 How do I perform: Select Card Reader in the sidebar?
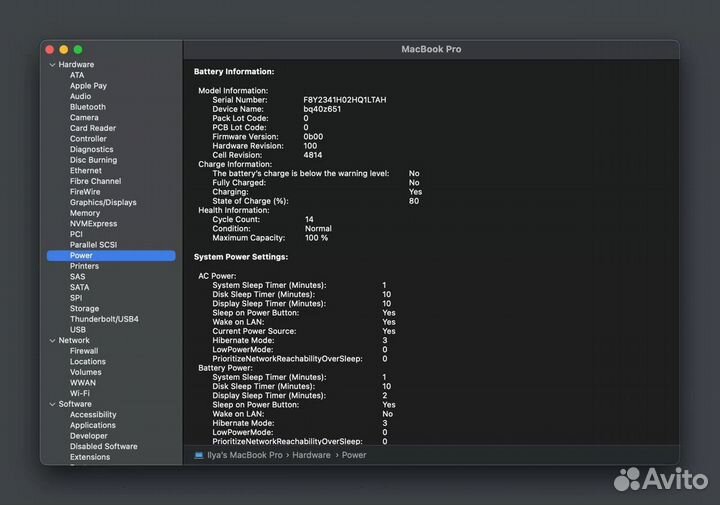tap(93, 128)
